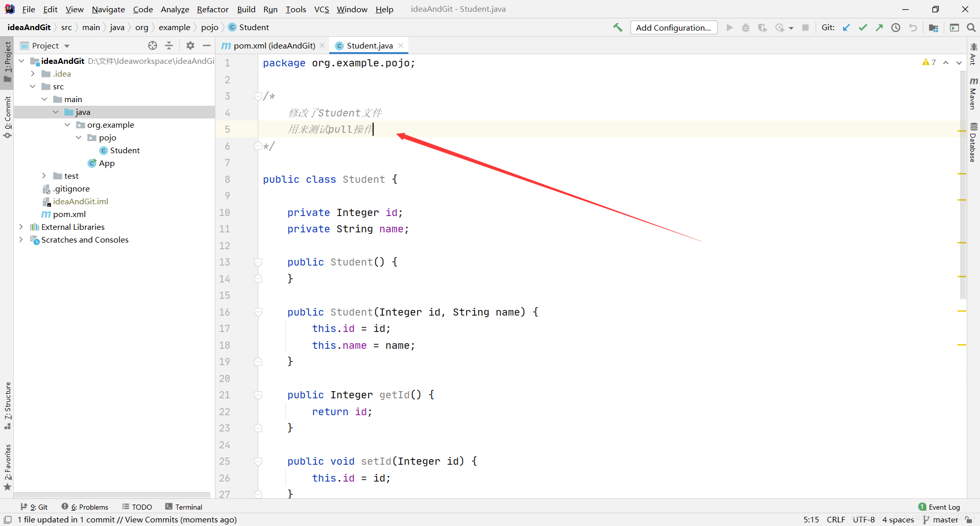This screenshot has height=526, width=980.
Task: Open the Maven tool window
Action: (x=973, y=93)
